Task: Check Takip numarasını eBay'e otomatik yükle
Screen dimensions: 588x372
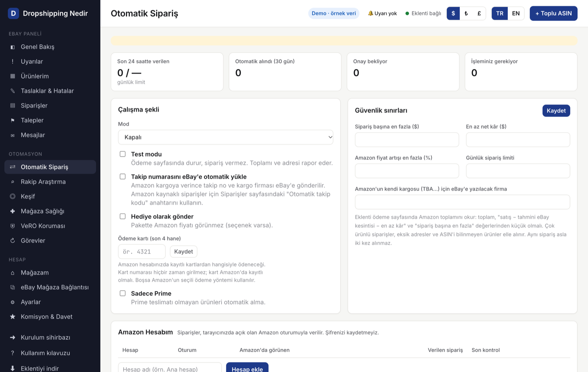Action: point(123,177)
